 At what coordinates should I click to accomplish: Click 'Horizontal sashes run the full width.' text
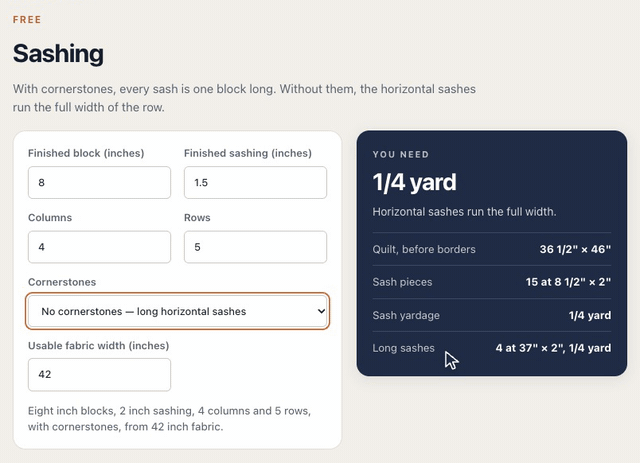464,212
